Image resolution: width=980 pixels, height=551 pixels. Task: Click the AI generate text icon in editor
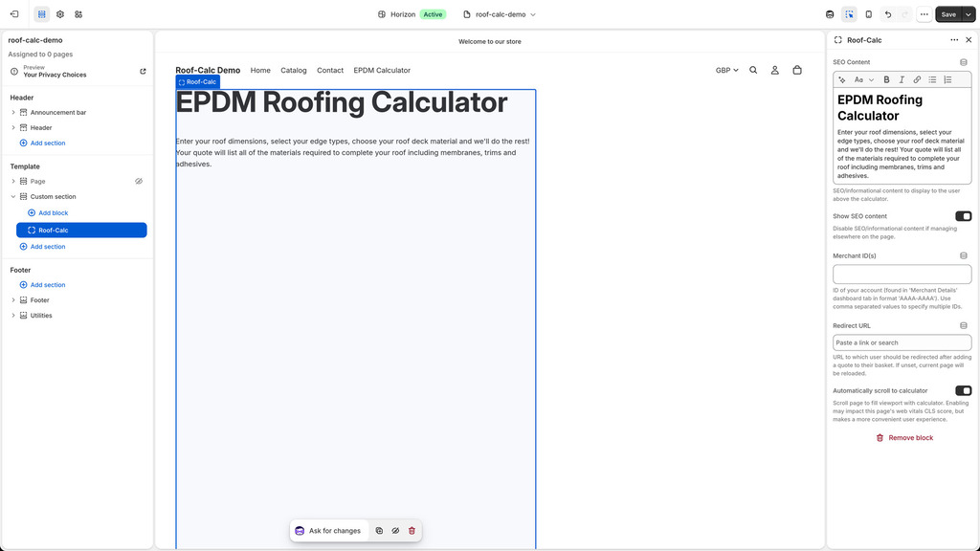tap(842, 80)
